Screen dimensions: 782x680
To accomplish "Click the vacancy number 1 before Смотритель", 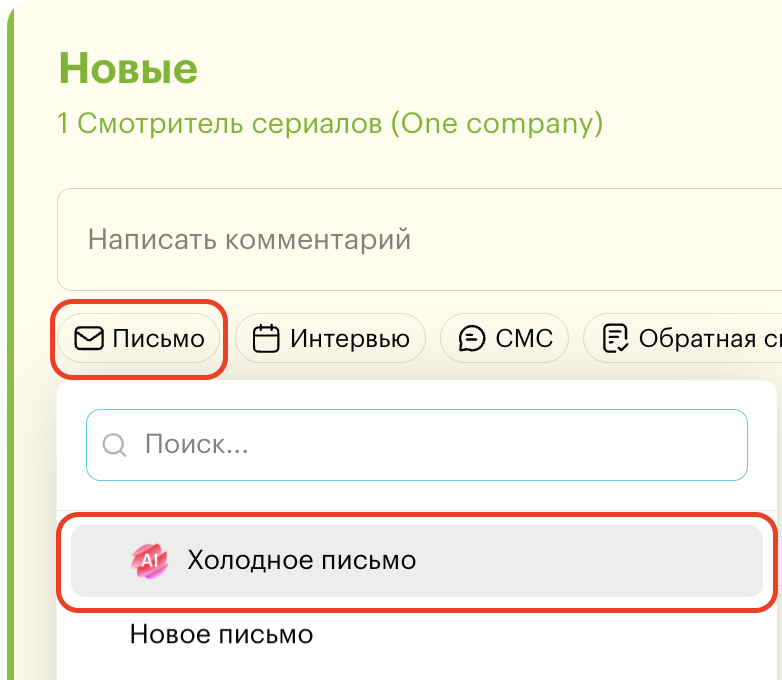I will pyautogui.click(x=63, y=124).
